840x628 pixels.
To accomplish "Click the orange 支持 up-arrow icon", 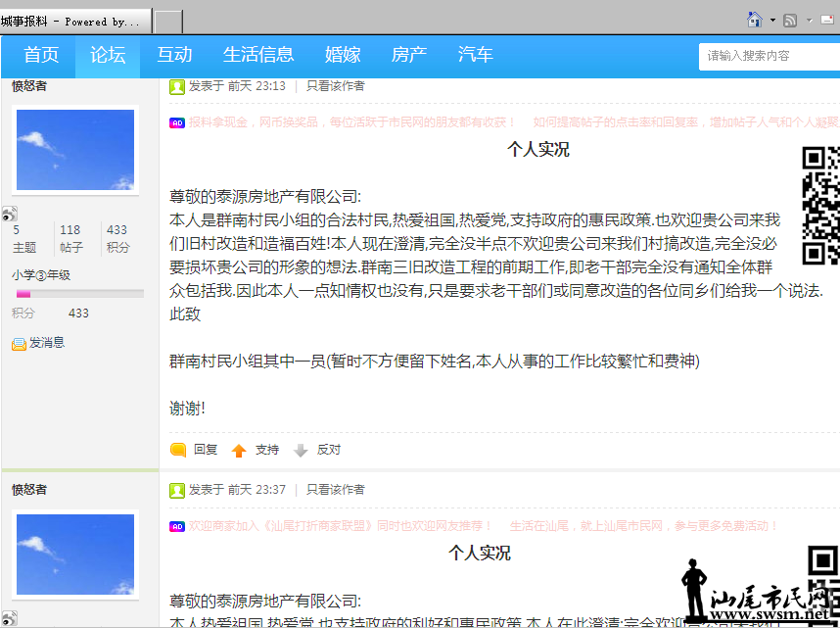I will [239, 451].
